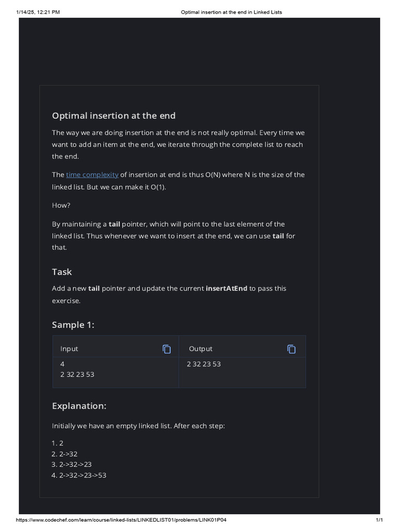Copy the sample Output to clipboard
The height and width of the screenshot is (532, 399).
[291, 349]
